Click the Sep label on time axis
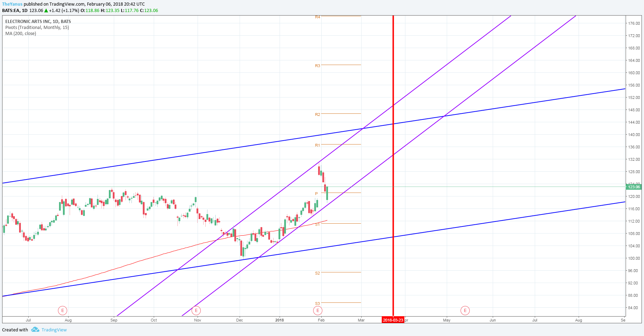 [114, 320]
